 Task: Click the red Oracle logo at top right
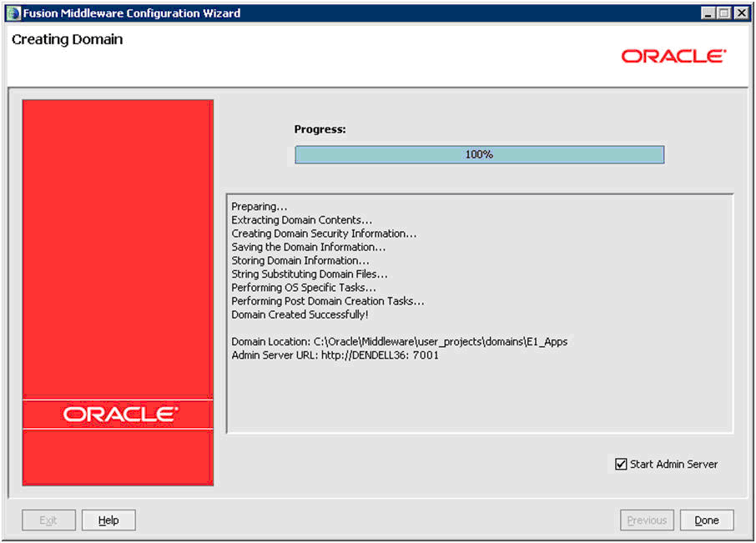tap(673, 57)
